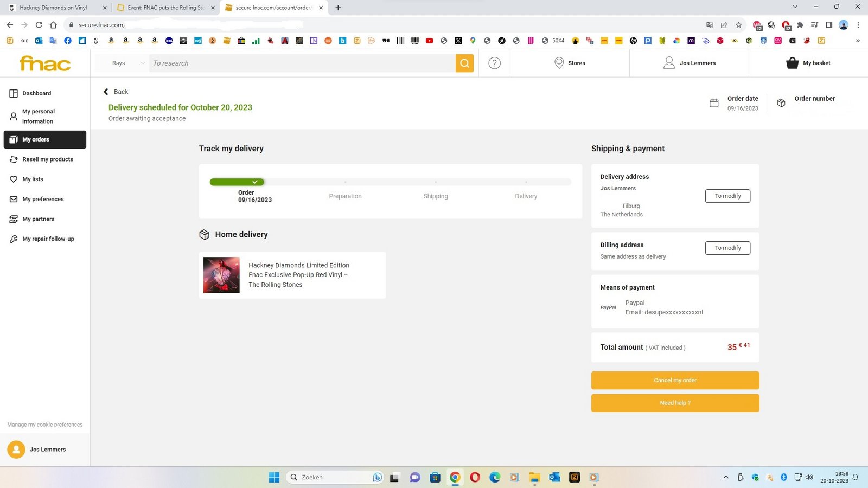Toggle the browser side panel
The width and height of the screenshot is (868, 488).
(x=829, y=25)
